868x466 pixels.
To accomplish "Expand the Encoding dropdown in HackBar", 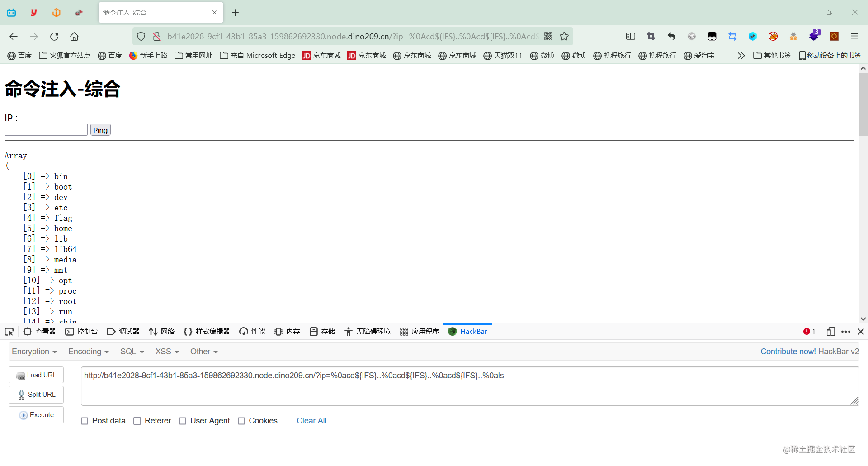I will pos(89,352).
